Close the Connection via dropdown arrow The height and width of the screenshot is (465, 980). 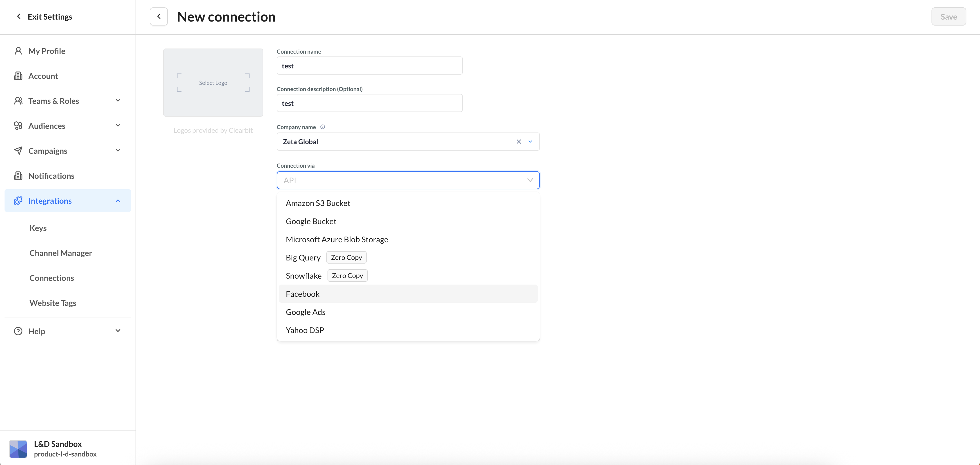click(530, 180)
